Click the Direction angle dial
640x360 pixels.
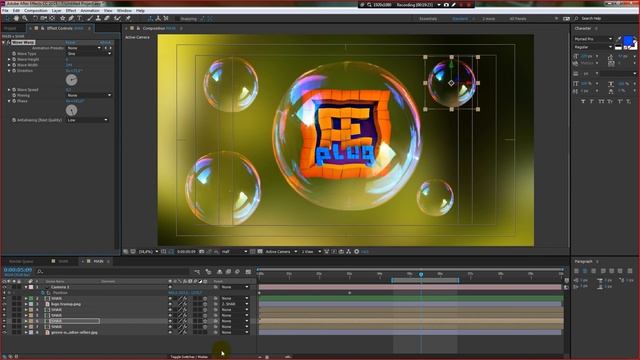(x=71, y=80)
